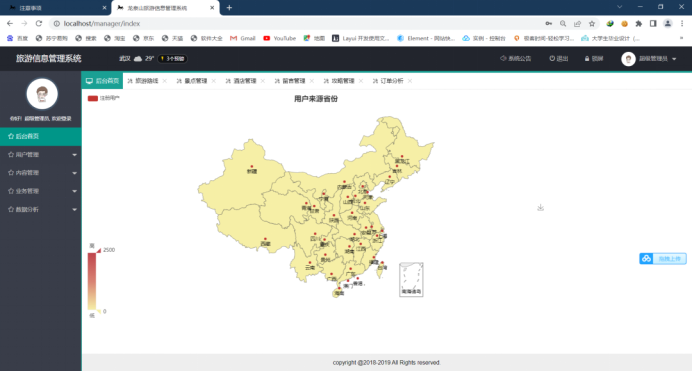
Task: Click the lock screen padlock icon
Action: tap(587, 58)
